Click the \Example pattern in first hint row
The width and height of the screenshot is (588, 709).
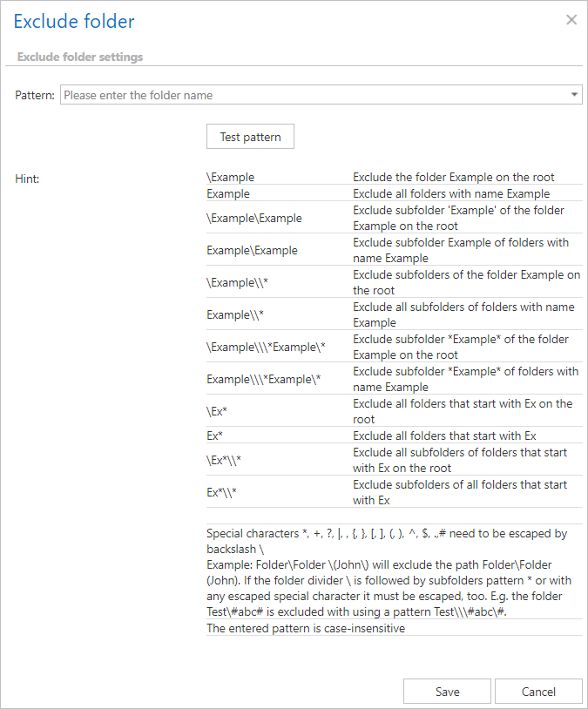231,177
